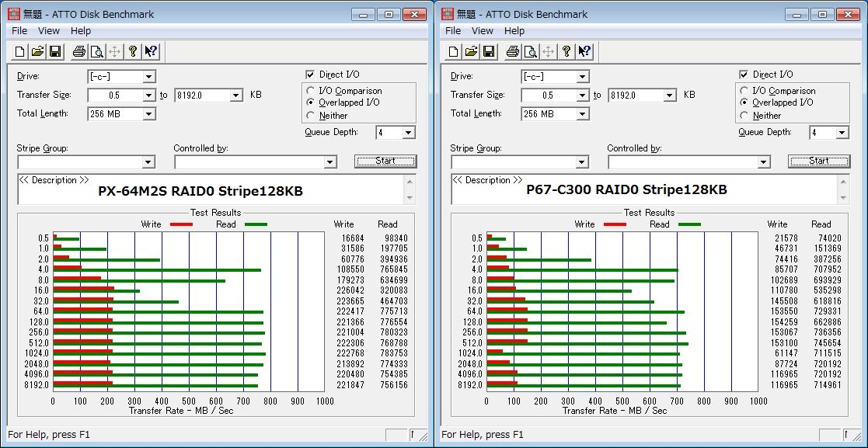
Task: Toggle Direct I/O checkbox in left window
Action: 309,74
